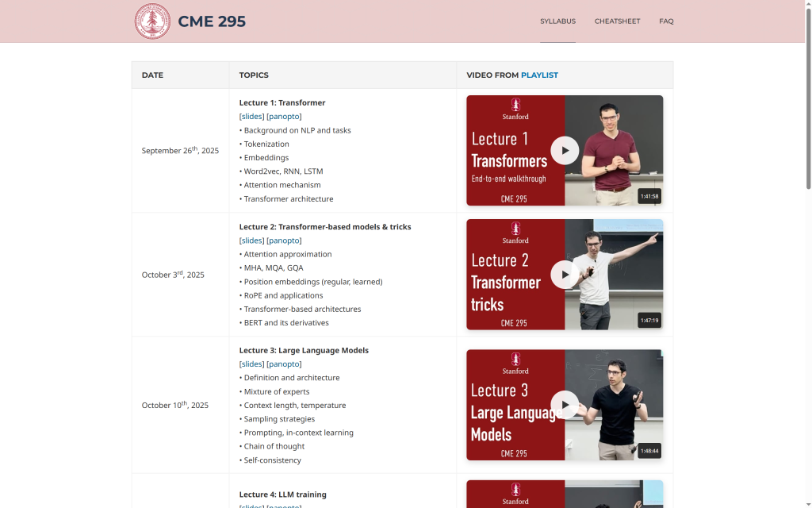The image size is (812, 508).
Task: Open the slides for Lecture 2
Action: click(251, 240)
